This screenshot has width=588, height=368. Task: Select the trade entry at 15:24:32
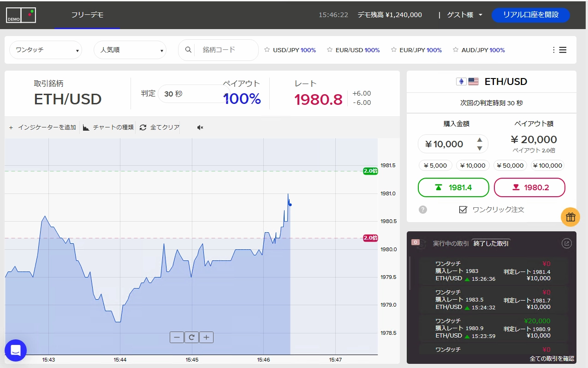(493, 300)
